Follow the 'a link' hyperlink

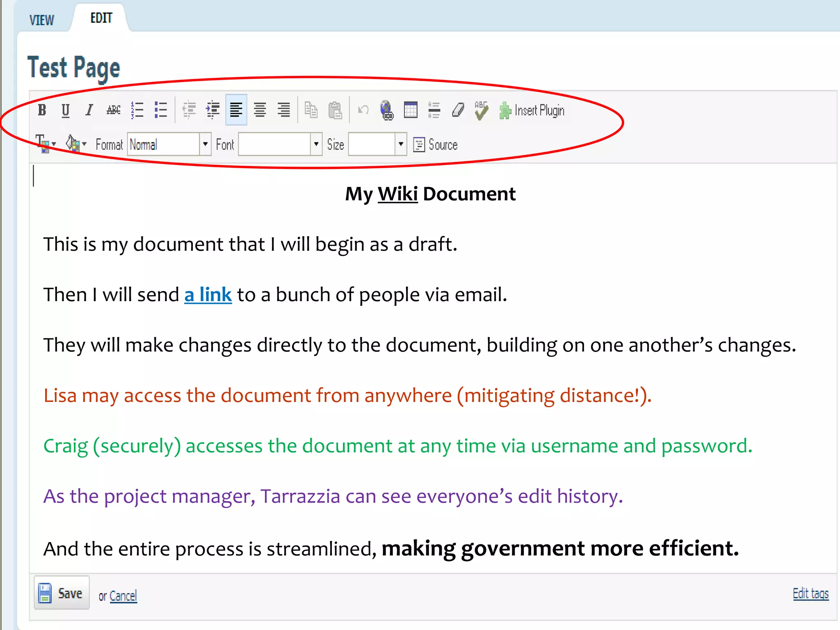click(x=208, y=294)
